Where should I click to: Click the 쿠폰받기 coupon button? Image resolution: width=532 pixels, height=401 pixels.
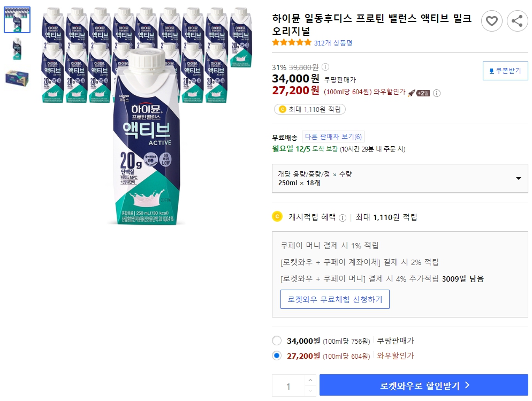[505, 71]
